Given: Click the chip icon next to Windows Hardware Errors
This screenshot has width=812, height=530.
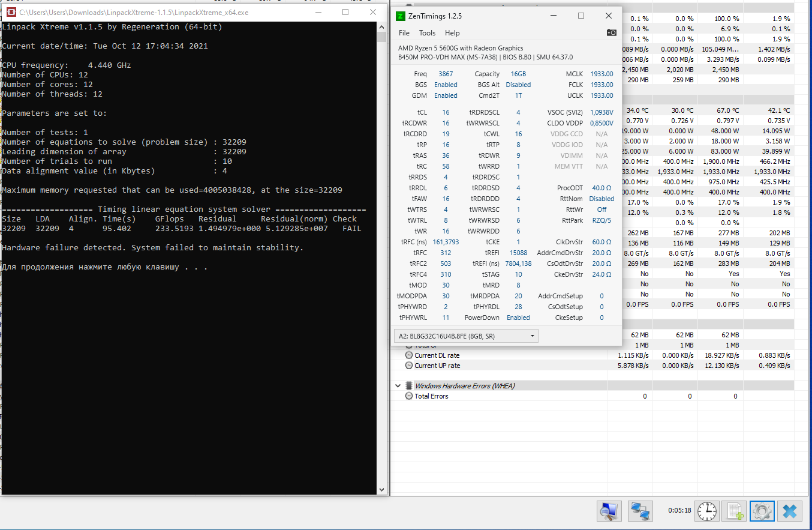Looking at the screenshot, I should tap(409, 386).
